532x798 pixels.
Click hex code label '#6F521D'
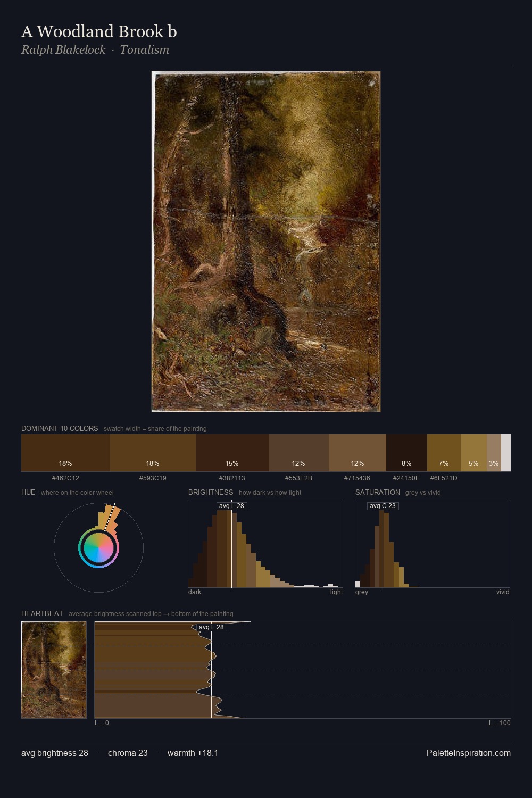444,478
